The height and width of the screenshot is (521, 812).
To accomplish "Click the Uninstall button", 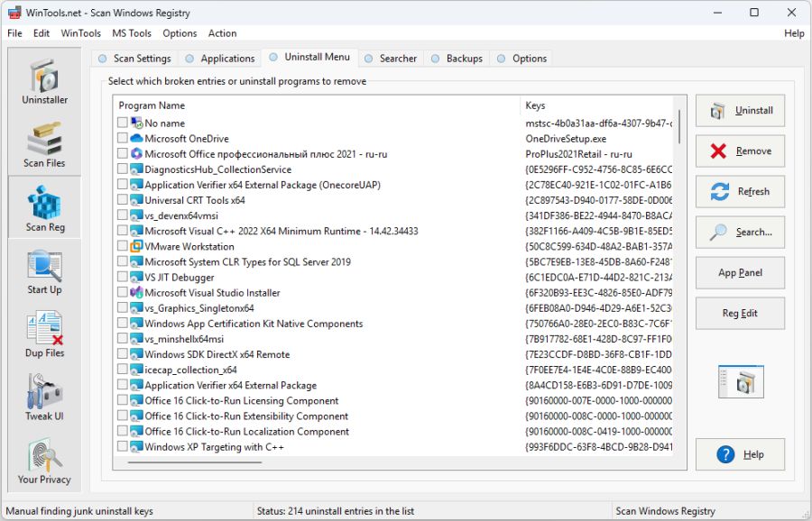I will pos(740,110).
